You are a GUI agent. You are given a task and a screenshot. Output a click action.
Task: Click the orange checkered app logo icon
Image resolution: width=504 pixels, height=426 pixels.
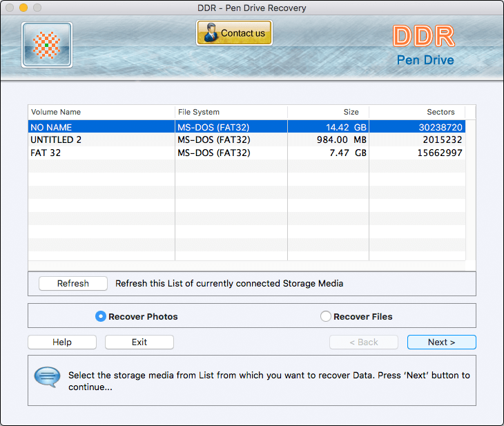click(x=47, y=45)
